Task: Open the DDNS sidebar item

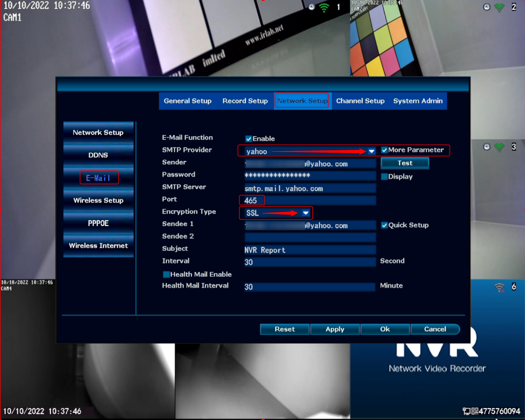Action: pyautogui.click(x=98, y=155)
